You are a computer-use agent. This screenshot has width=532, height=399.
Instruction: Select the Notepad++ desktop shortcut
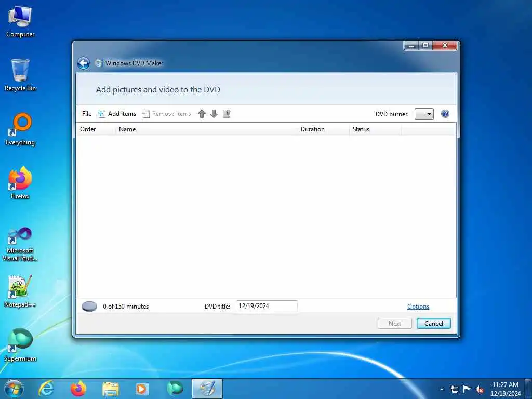point(20,291)
